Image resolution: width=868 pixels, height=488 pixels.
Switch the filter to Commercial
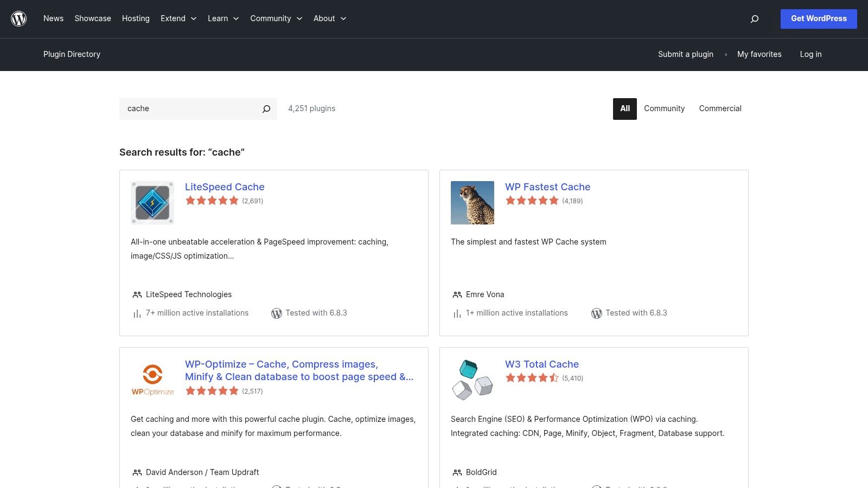tap(720, 108)
